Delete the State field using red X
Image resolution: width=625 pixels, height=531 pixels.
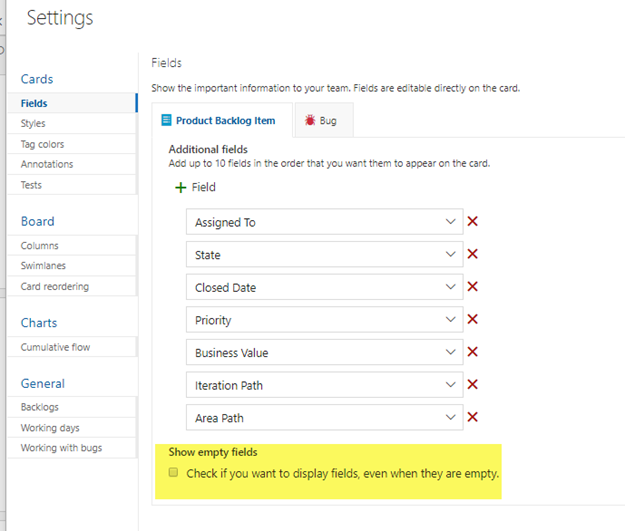(473, 254)
